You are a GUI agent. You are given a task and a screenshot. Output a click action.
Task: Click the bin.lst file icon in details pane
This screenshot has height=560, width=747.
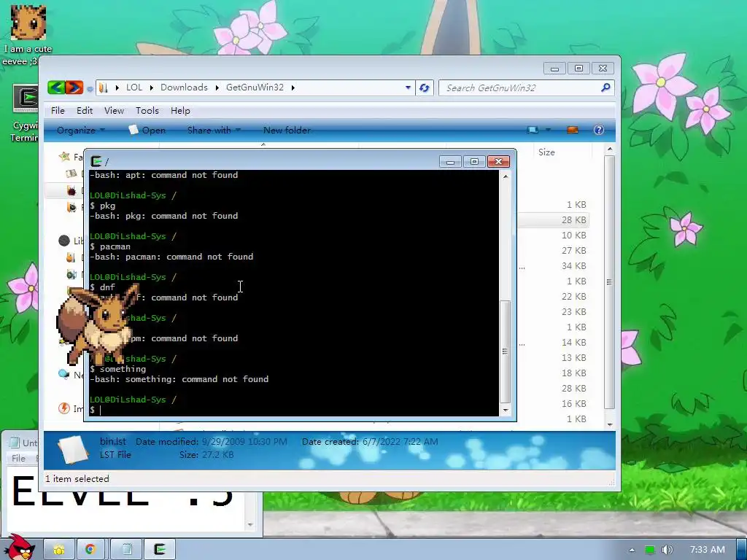point(73,449)
